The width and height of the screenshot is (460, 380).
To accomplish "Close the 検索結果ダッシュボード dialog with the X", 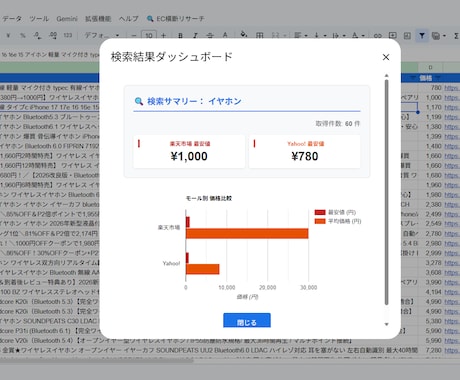I will (386, 57).
